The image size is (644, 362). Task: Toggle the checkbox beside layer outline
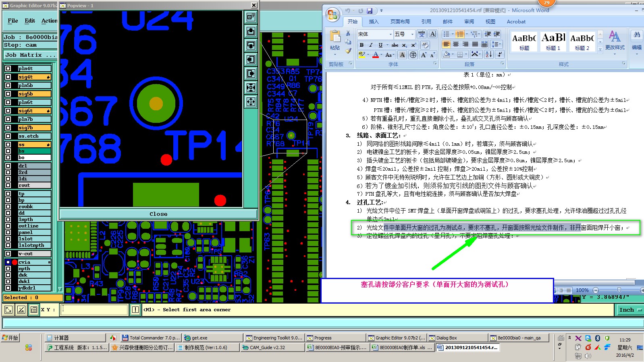click(8, 226)
